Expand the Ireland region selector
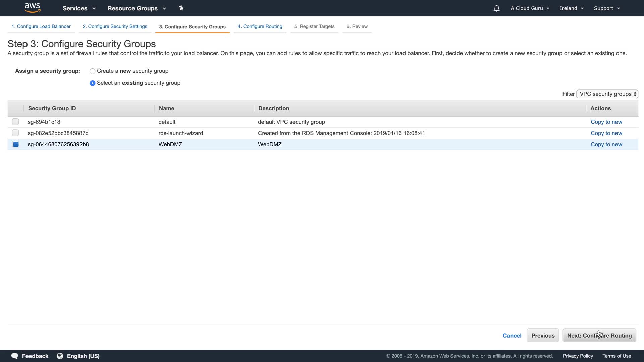 [572, 8]
